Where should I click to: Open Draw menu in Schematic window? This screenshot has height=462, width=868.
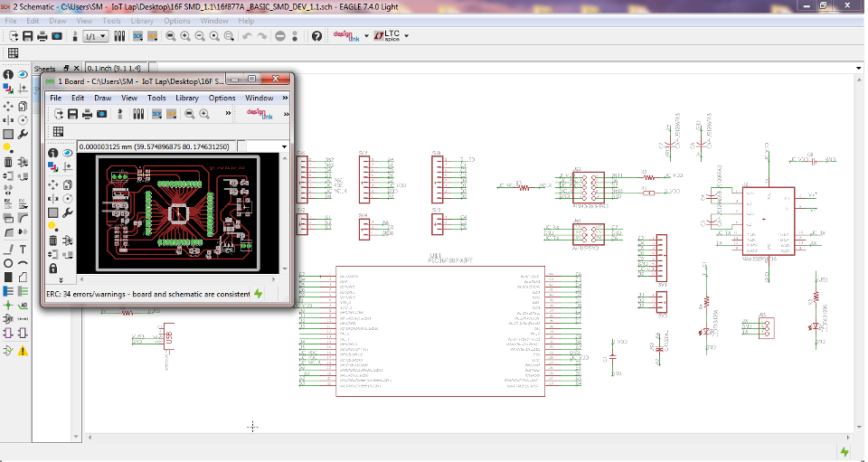(58, 21)
